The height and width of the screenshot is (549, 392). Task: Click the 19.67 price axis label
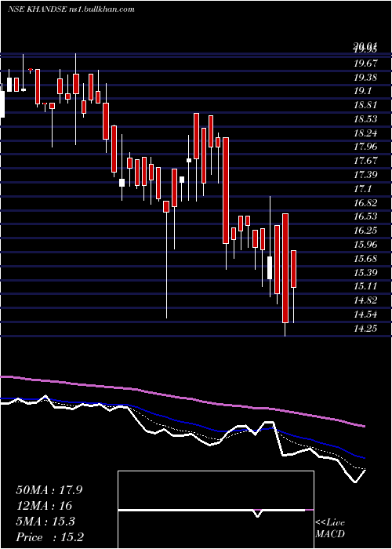365,64
